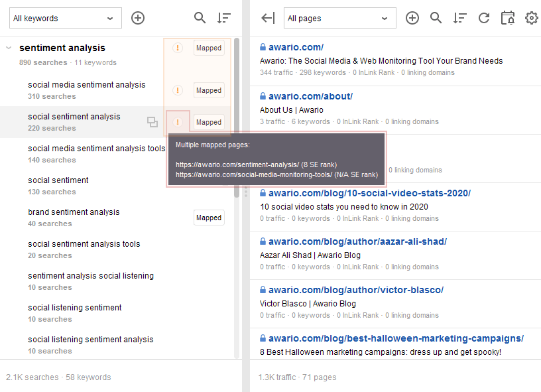This screenshot has height=392, width=541.
Task: Select keyword social media sentiment analysis
Action: pos(87,85)
